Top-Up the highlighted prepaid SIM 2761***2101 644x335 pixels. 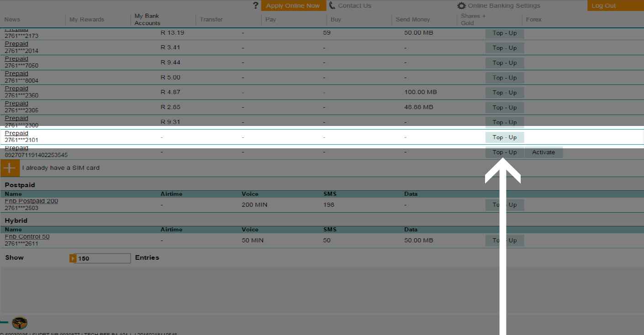[x=504, y=137]
